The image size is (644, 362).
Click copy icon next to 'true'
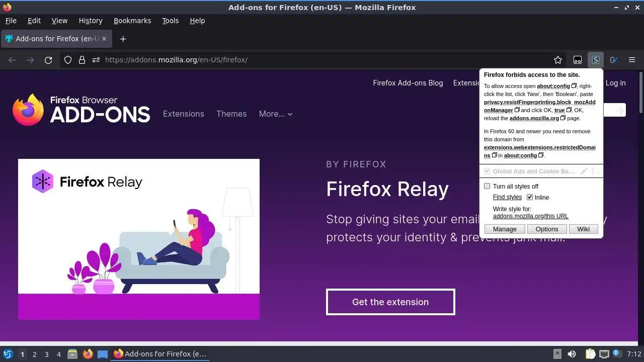click(x=569, y=110)
